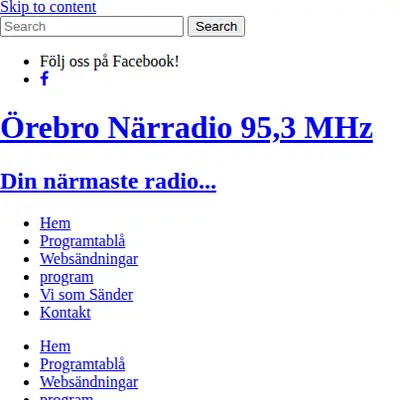
Task: Open Programtablå in first menu
Action: point(83,241)
